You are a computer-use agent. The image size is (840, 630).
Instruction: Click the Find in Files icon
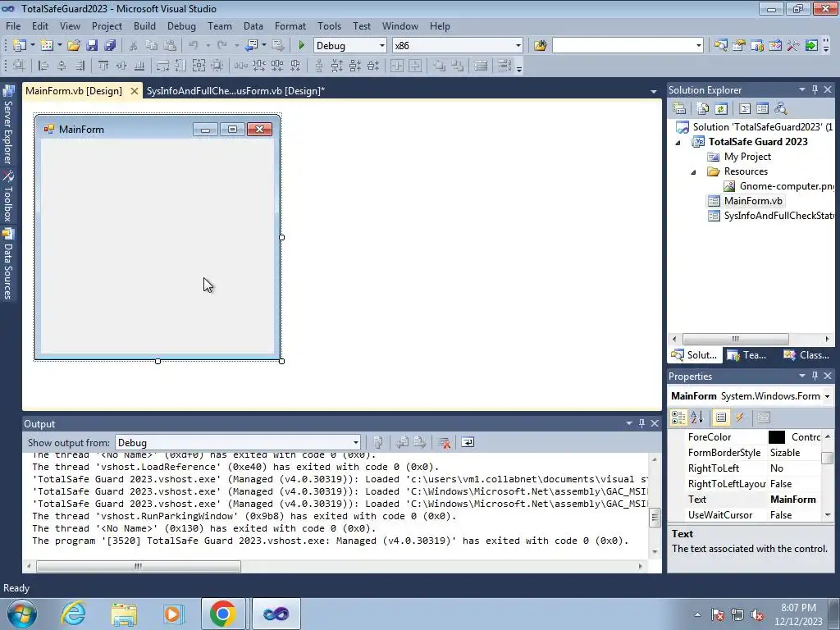pyautogui.click(x=540, y=46)
